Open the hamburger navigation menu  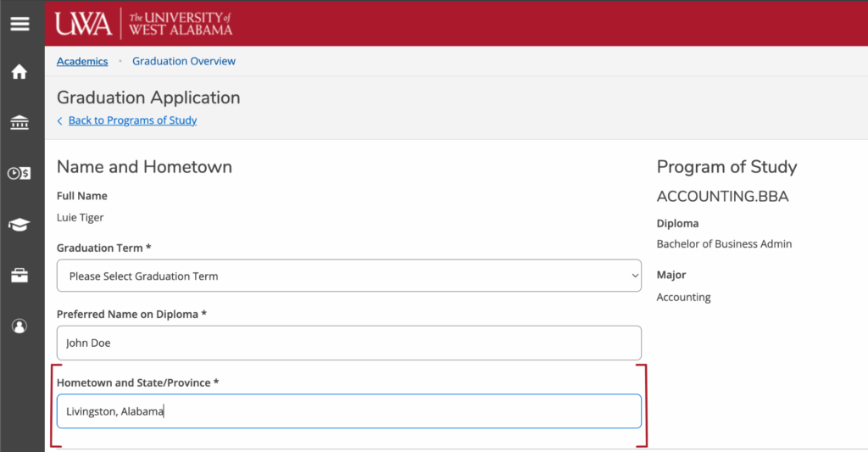[19, 23]
